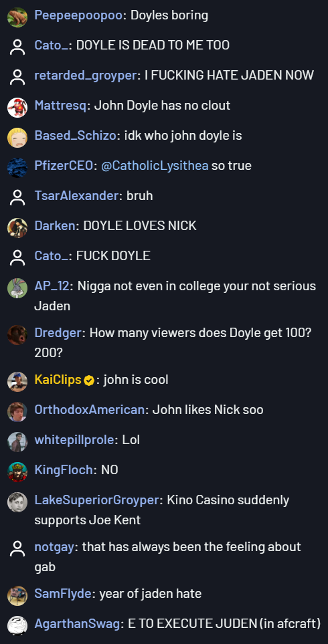
Task: Open AgarthanSwag's white sketch avatar
Action: coord(17,626)
